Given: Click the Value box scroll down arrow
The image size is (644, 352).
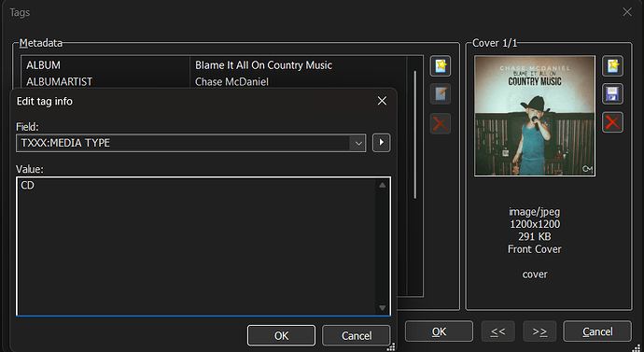Looking at the screenshot, I should point(383,307).
